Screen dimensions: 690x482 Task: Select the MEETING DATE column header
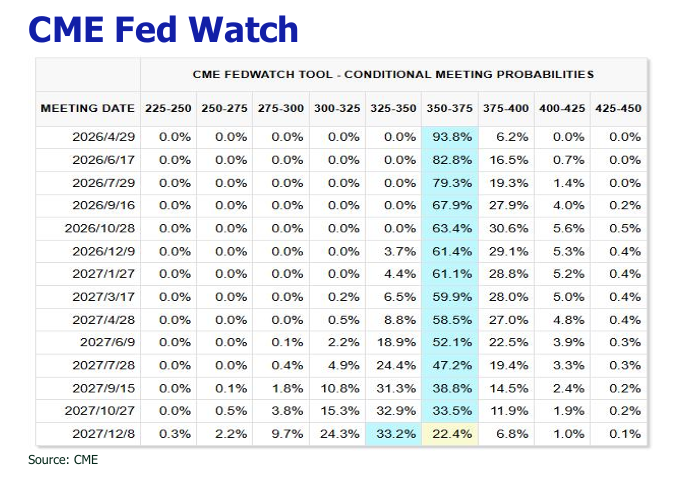(x=87, y=108)
